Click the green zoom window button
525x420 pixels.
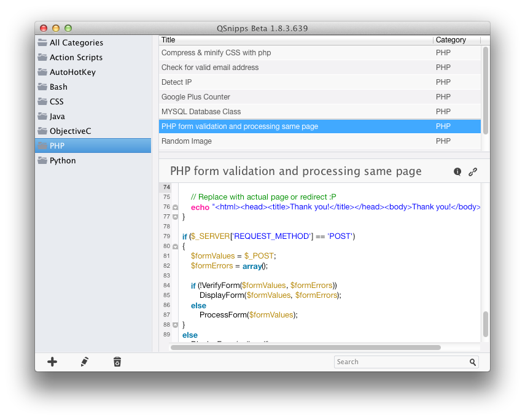68,28
